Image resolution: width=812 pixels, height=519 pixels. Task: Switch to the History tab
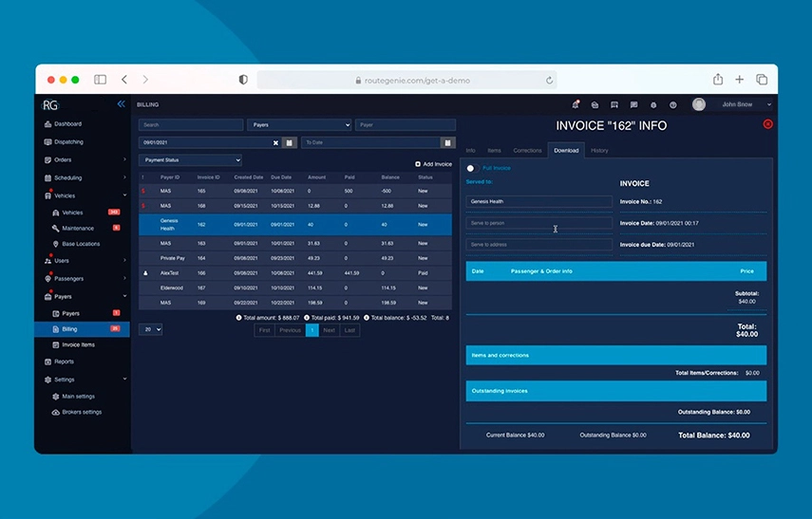(x=599, y=151)
